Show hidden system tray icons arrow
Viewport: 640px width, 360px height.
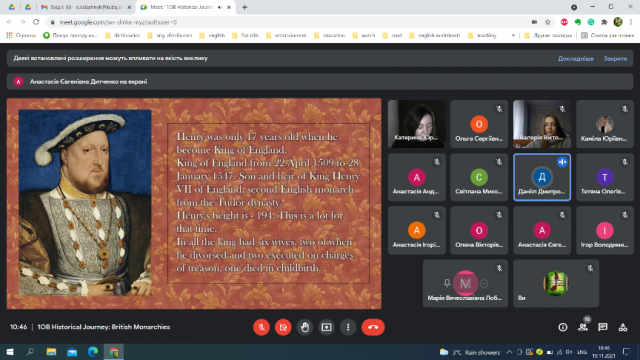(509, 352)
